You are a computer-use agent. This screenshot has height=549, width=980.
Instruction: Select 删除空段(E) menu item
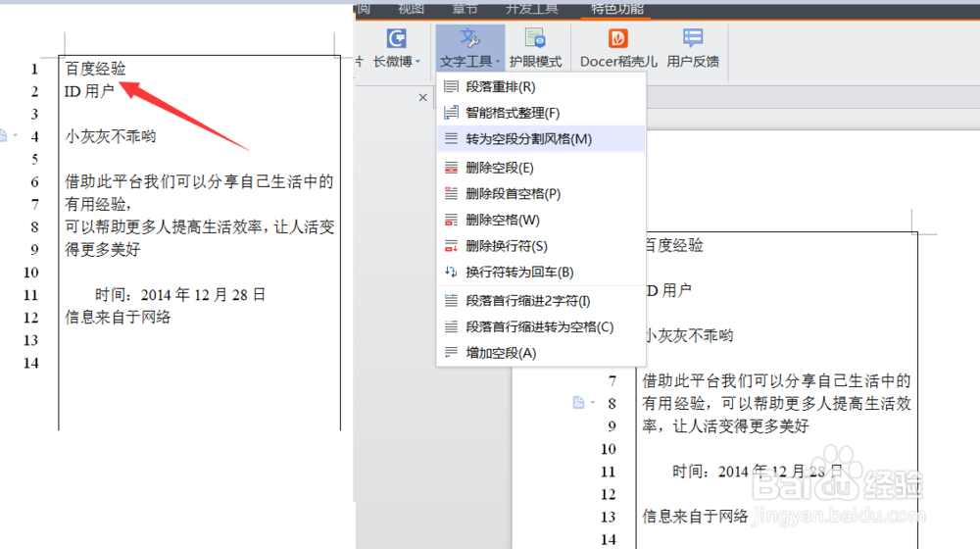541,168
